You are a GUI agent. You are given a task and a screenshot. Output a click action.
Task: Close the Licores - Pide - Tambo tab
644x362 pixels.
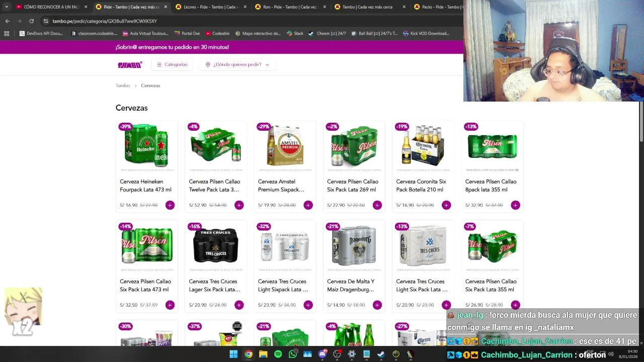click(245, 7)
